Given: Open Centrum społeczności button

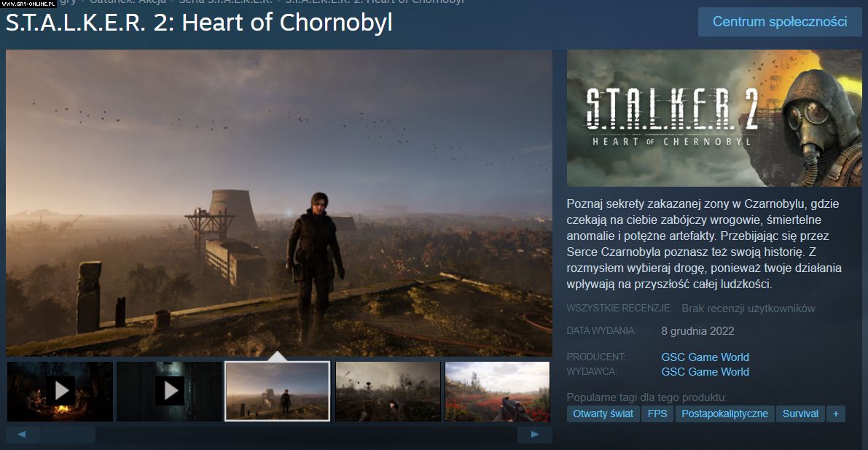Looking at the screenshot, I should point(779,22).
